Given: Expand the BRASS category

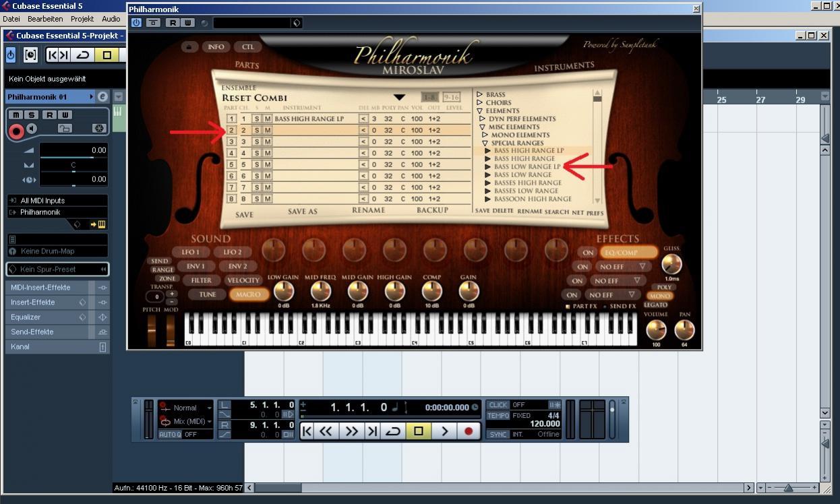Looking at the screenshot, I should pos(479,94).
